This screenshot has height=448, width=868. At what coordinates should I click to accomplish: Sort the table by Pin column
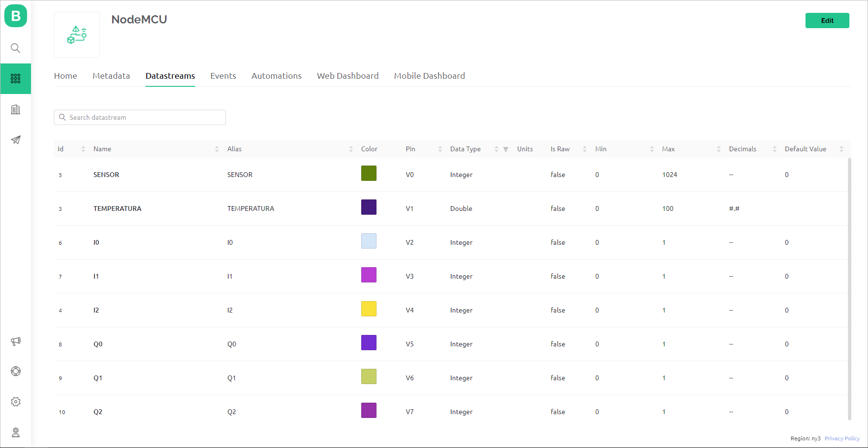tap(440, 149)
